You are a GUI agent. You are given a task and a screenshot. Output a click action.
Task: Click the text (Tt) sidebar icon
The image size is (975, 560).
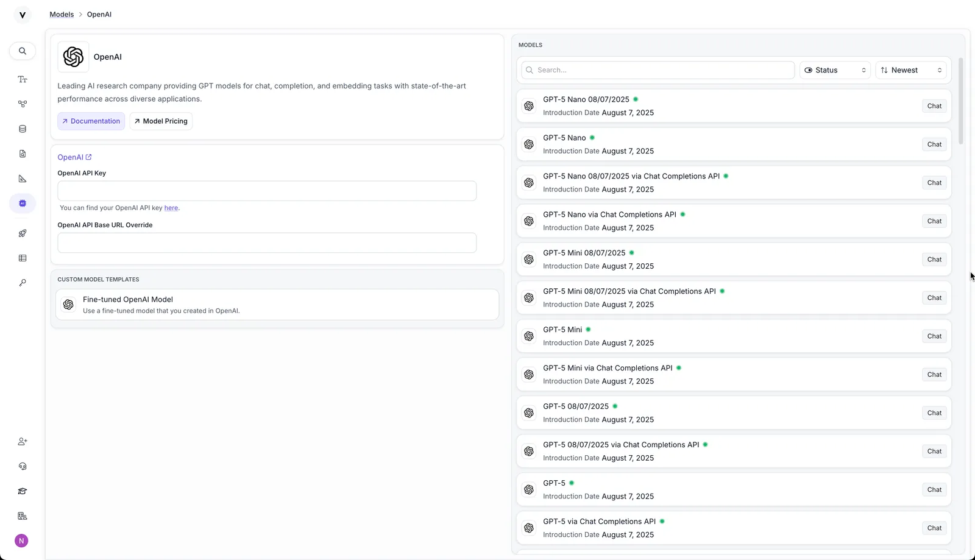(x=23, y=79)
